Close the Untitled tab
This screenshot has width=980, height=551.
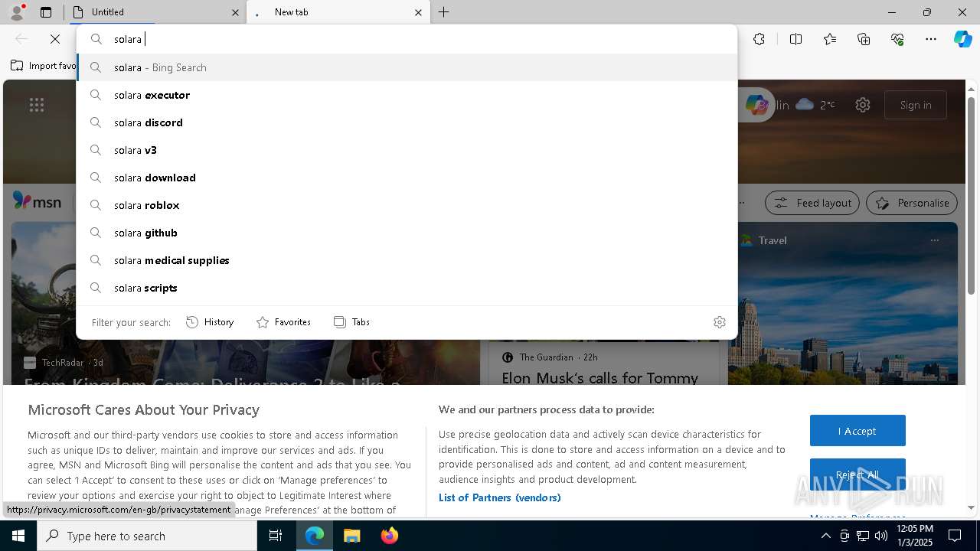point(235,12)
